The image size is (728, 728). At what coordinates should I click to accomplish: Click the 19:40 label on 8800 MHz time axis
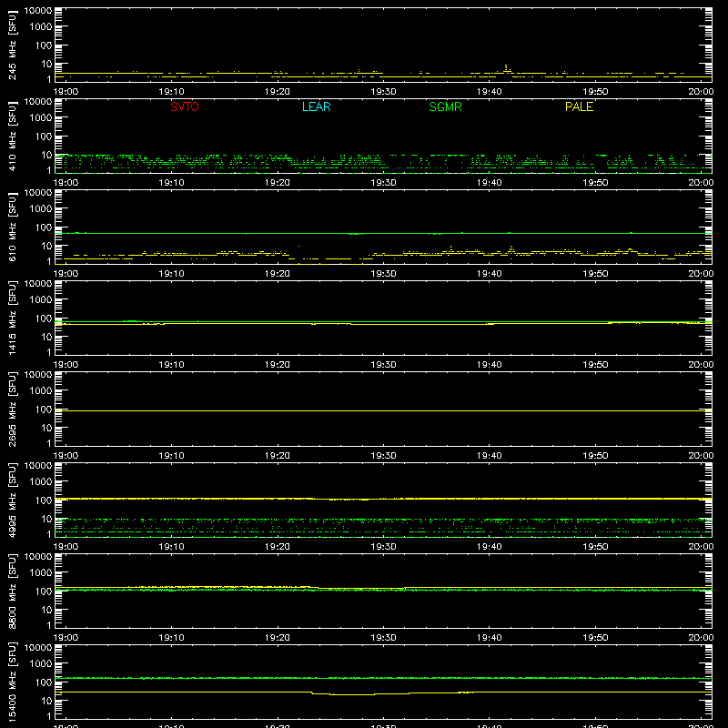coord(490,638)
